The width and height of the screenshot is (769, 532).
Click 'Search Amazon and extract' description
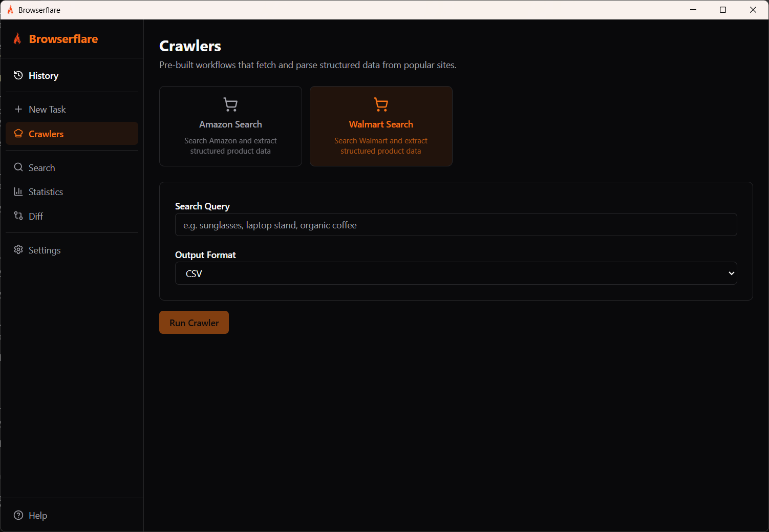[230, 146]
